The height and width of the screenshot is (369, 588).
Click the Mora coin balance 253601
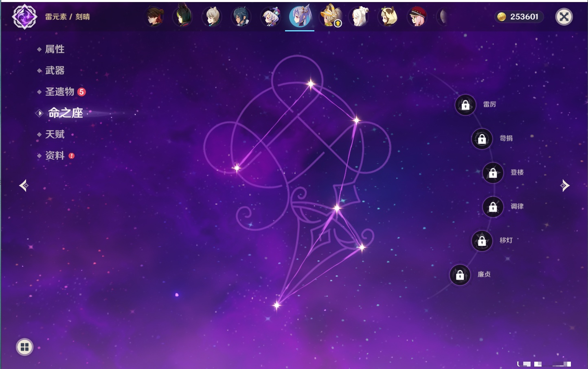coord(519,17)
